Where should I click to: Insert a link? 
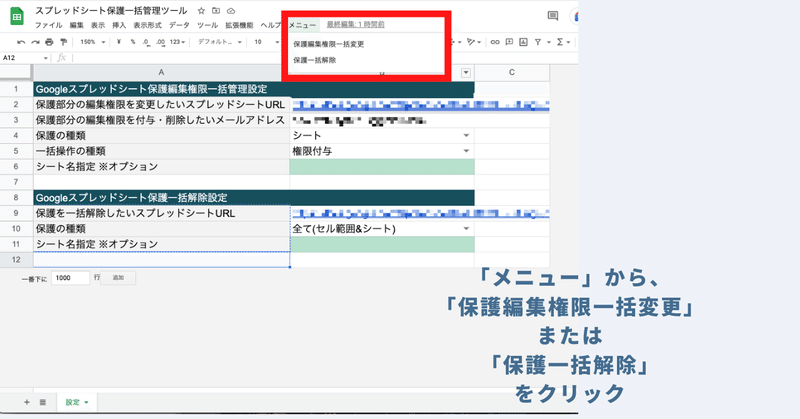495,42
